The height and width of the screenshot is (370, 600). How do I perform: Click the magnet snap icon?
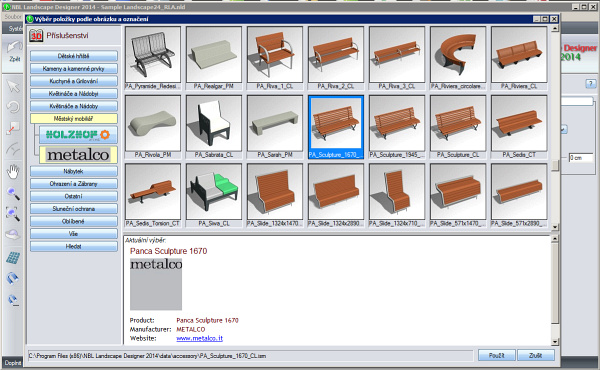tap(13, 278)
